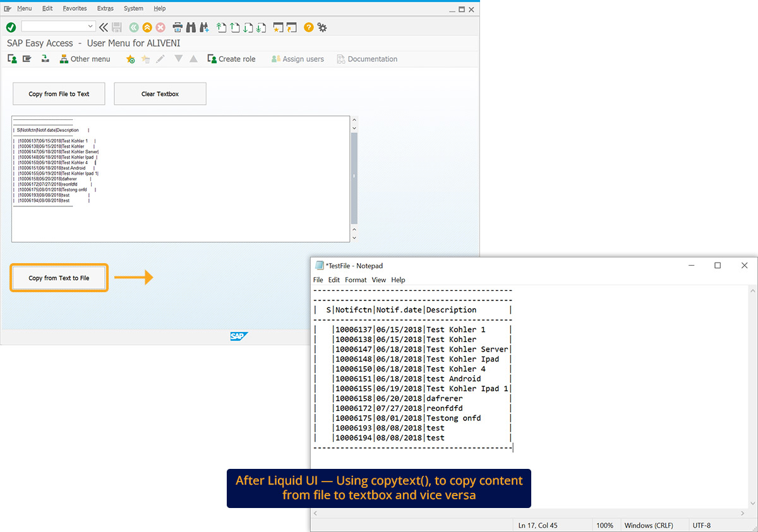Open Notepad File menu
The width and height of the screenshot is (758, 532).
[x=318, y=280]
